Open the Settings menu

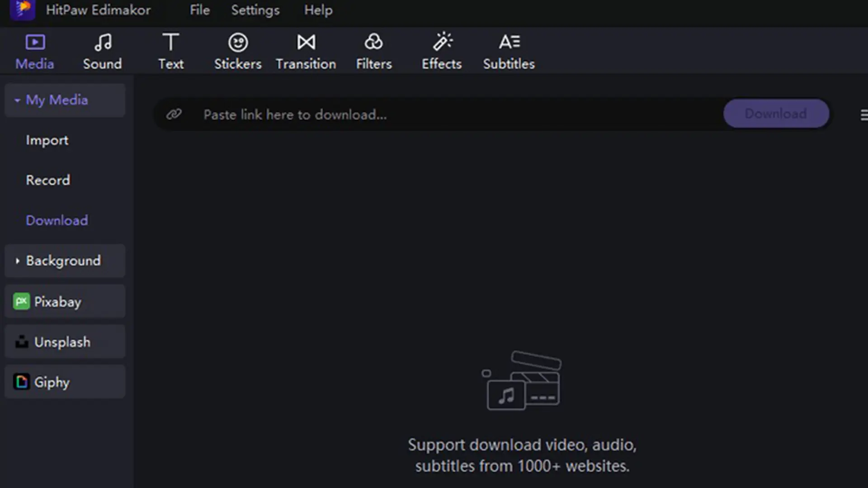[255, 10]
